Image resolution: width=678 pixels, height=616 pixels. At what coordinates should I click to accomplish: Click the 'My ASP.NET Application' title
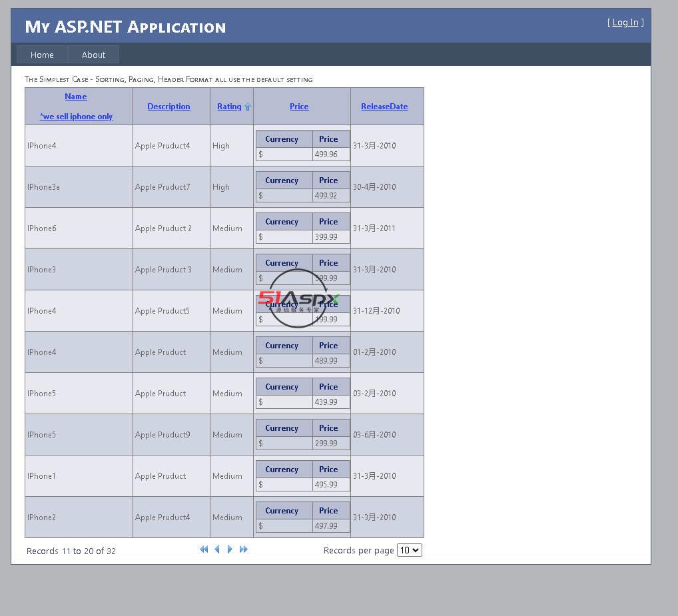click(125, 27)
